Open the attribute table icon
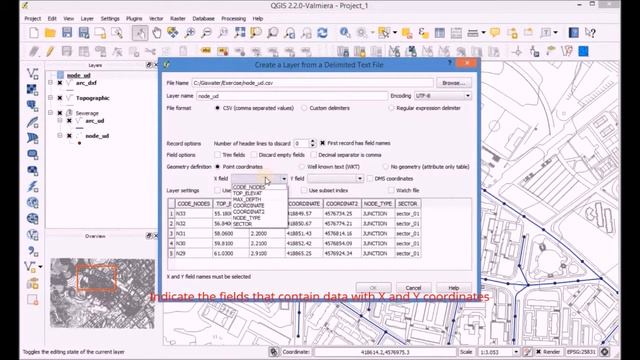Screen dimensions: 640x360 [x=440, y=33]
